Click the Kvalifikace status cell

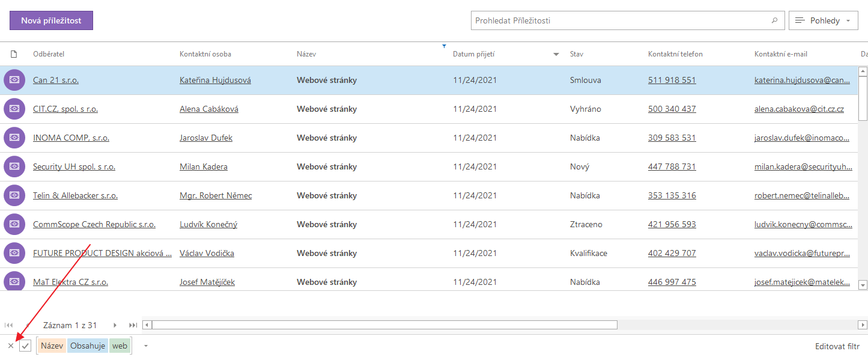tap(589, 254)
